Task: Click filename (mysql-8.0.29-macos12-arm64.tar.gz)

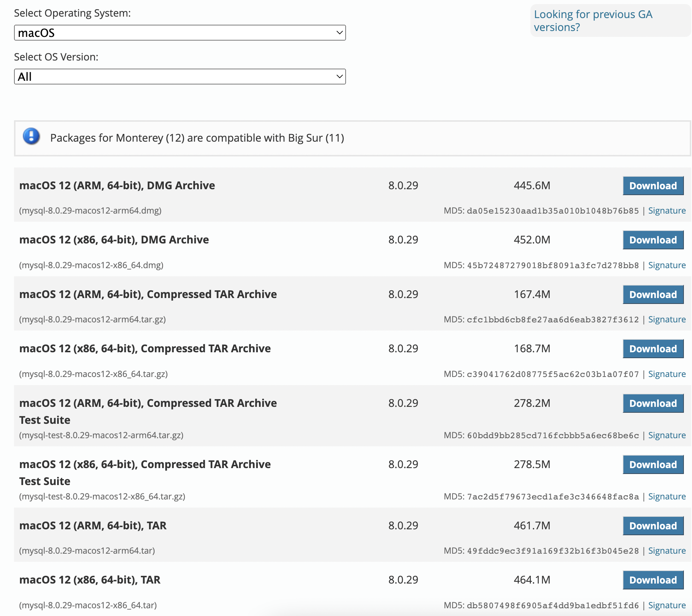Action: (x=93, y=319)
